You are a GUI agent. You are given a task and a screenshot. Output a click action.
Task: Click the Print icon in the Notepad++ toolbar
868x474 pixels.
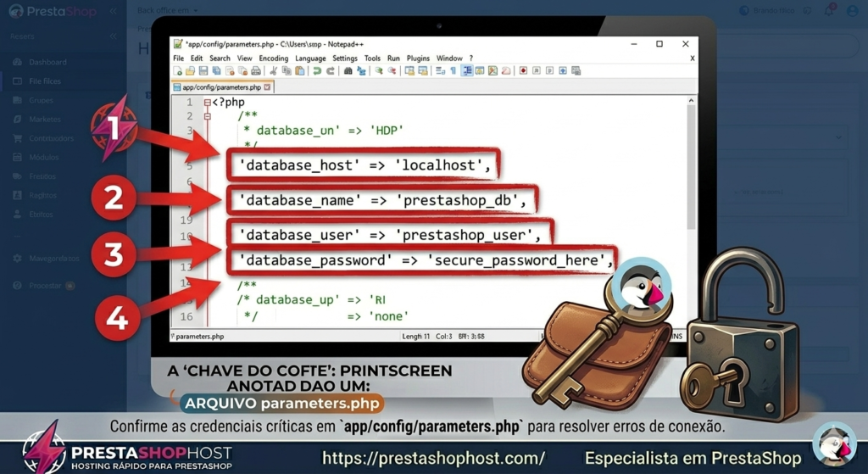[x=256, y=71]
